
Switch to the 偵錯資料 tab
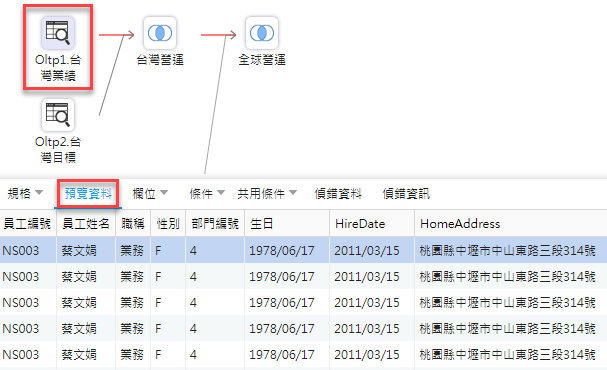click(338, 193)
